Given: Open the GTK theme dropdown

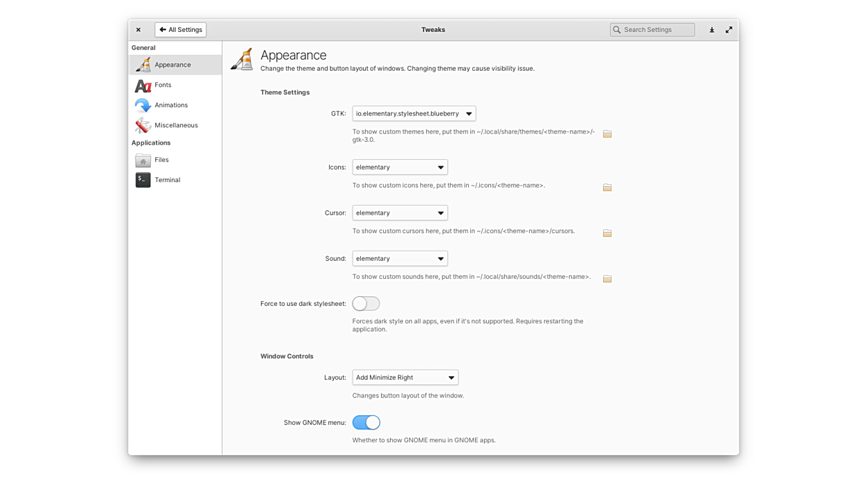Looking at the screenshot, I should [x=414, y=113].
